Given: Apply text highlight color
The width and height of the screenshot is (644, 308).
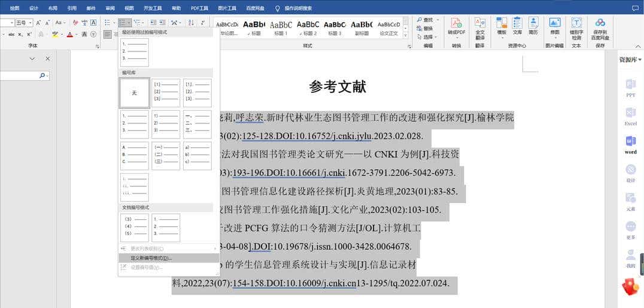Looking at the screenshot, I should pyautogui.click(x=55, y=34).
